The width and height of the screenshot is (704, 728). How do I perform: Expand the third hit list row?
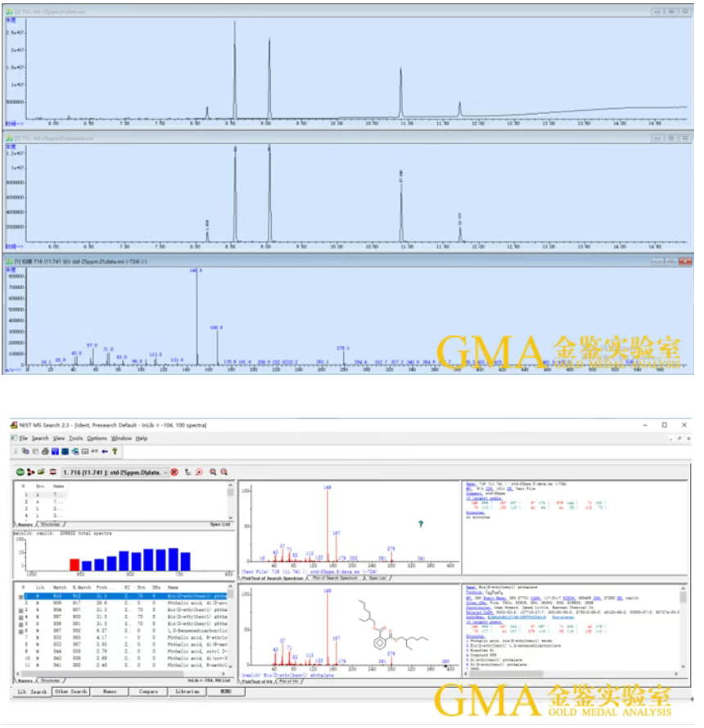[x=19, y=610]
